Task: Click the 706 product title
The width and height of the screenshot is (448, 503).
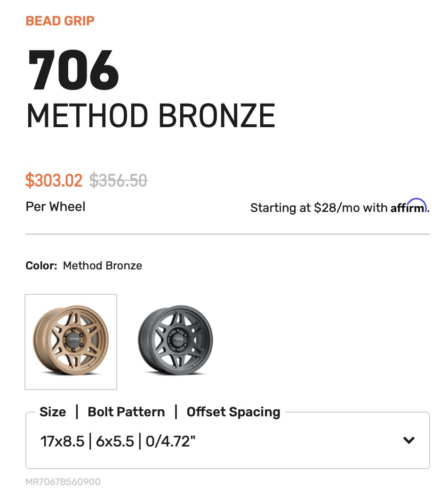Action: (x=73, y=70)
